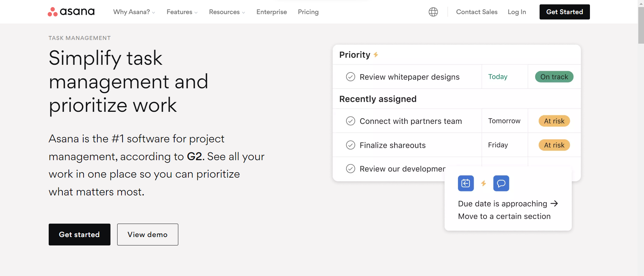Open the language selector globe icon
The image size is (644, 276).
coord(433,12)
